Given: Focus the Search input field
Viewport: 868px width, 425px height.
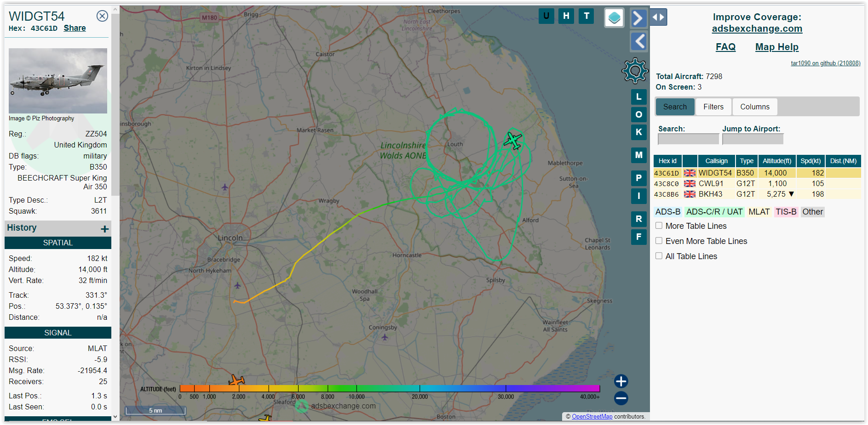Looking at the screenshot, I should click(688, 139).
